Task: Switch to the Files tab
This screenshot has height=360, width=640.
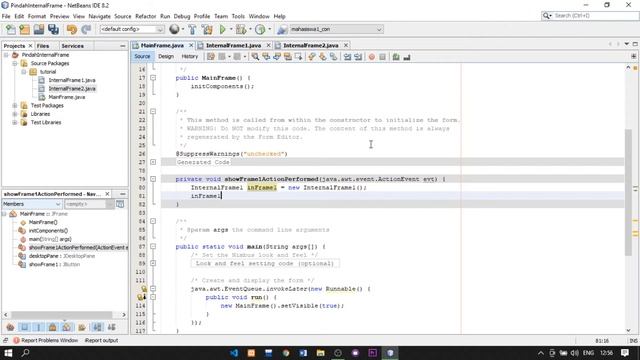Action: (43, 46)
